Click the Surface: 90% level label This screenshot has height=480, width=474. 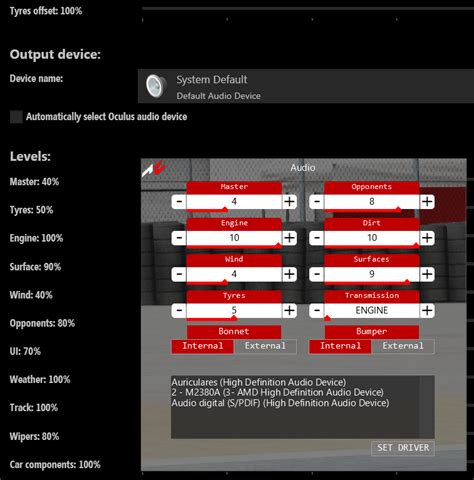tap(35, 267)
